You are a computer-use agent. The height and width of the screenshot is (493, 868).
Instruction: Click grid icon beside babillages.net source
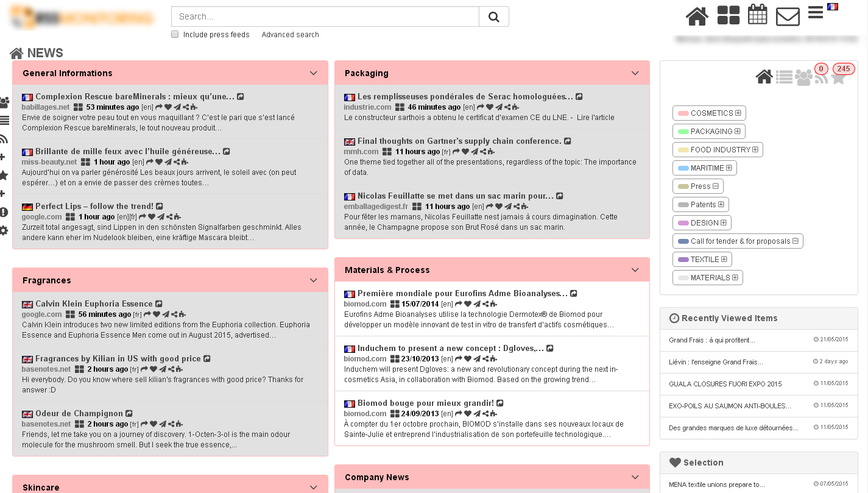click(x=78, y=107)
